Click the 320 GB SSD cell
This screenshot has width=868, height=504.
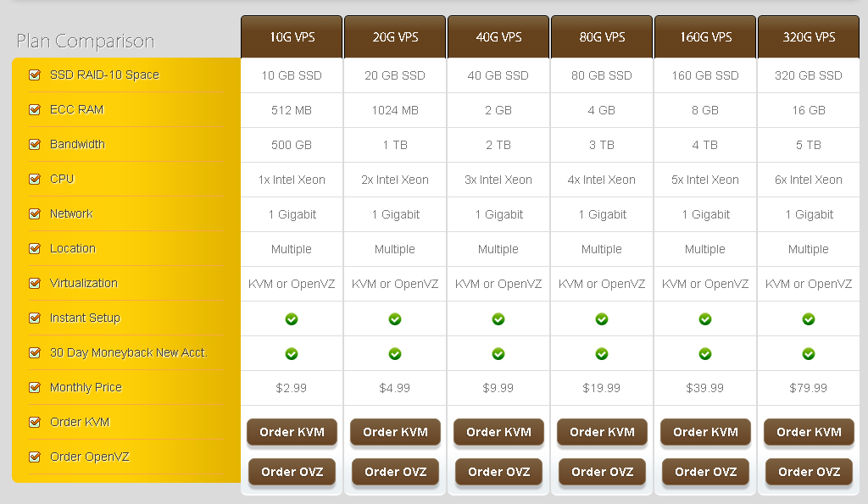coord(809,75)
